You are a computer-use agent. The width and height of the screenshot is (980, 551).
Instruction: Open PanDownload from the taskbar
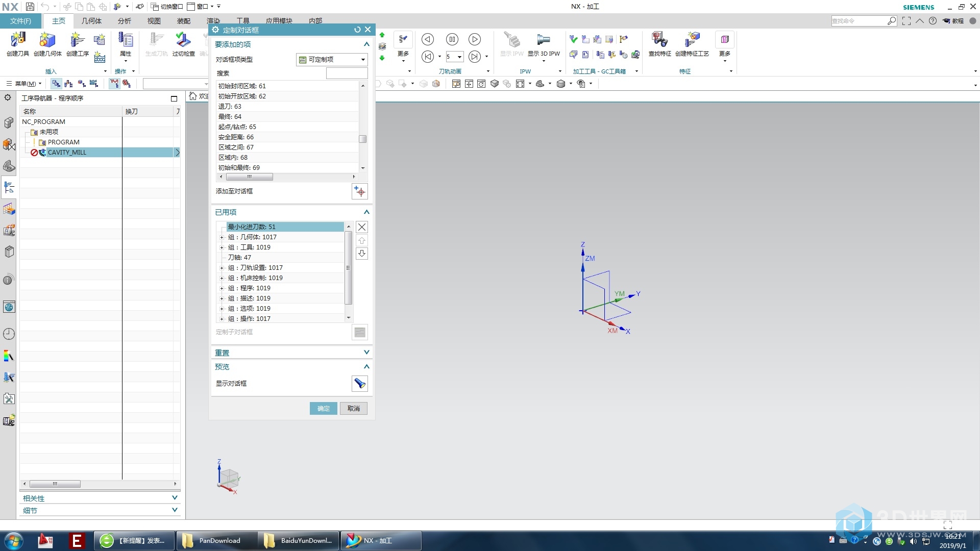coord(218,541)
